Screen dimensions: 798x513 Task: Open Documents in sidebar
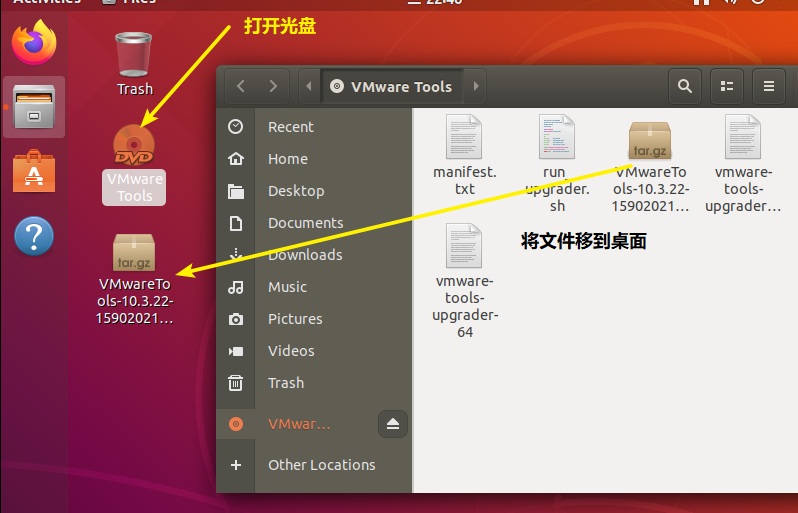(314, 223)
